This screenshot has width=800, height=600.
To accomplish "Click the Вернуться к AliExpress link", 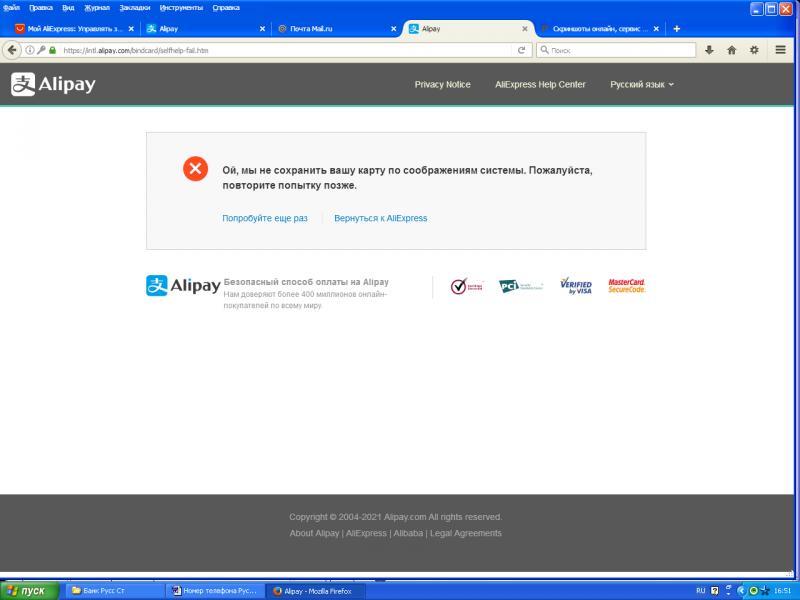I will click(x=380, y=218).
